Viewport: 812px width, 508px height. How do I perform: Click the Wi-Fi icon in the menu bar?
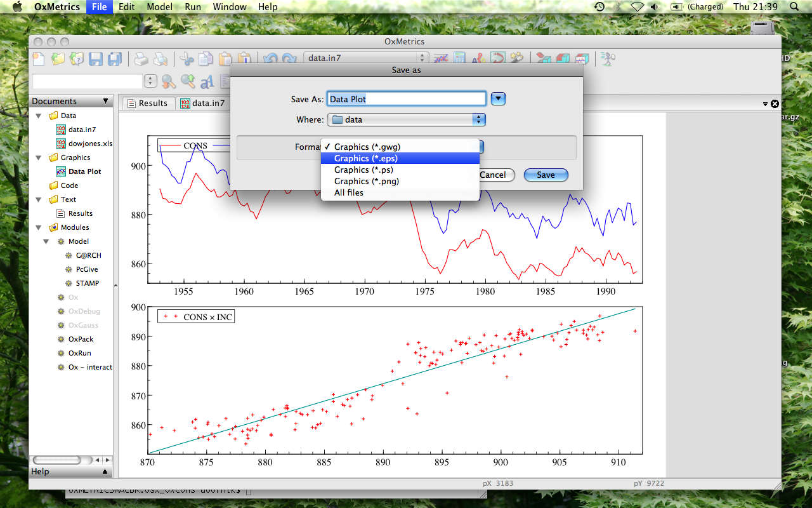637,7
